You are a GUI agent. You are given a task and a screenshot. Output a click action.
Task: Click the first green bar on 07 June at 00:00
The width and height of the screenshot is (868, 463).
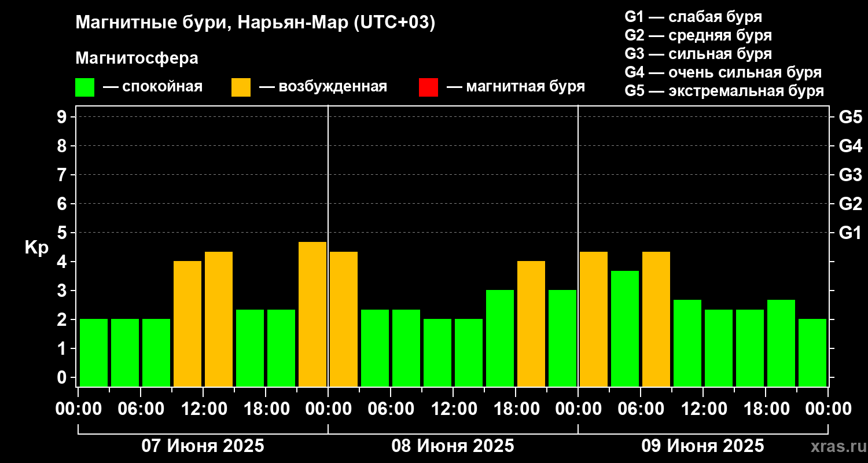click(94, 352)
